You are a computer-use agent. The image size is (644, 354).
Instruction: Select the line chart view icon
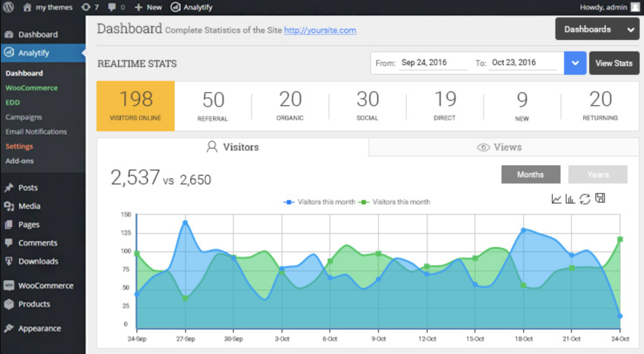point(557,198)
